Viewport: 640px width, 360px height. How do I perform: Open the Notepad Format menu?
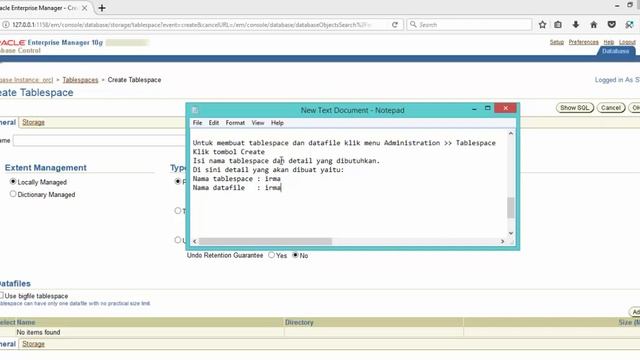235,122
